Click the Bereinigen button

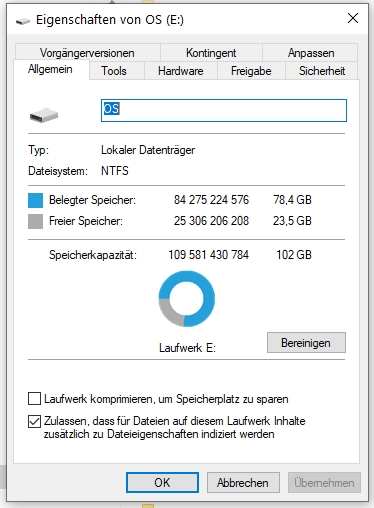pos(306,343)
